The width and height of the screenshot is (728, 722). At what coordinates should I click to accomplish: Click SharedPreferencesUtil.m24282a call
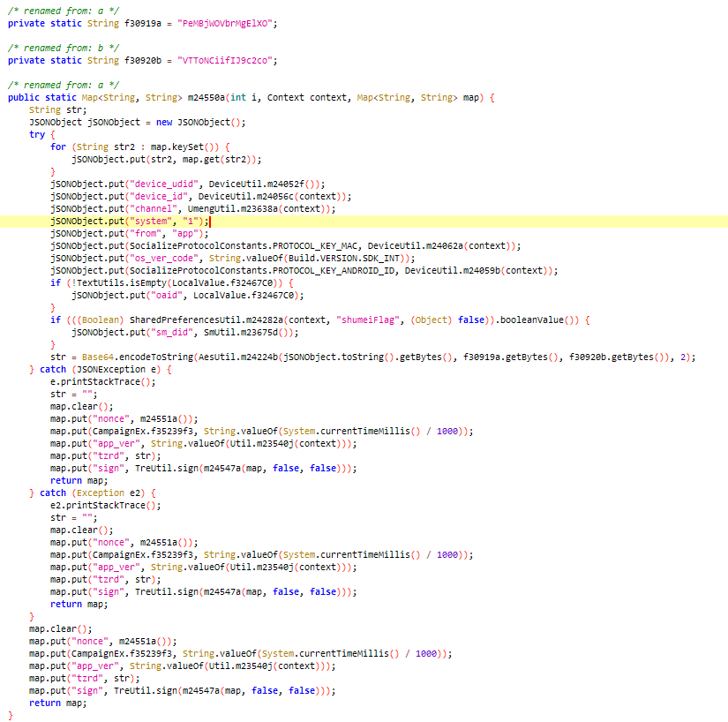click(x=205, y=320)
